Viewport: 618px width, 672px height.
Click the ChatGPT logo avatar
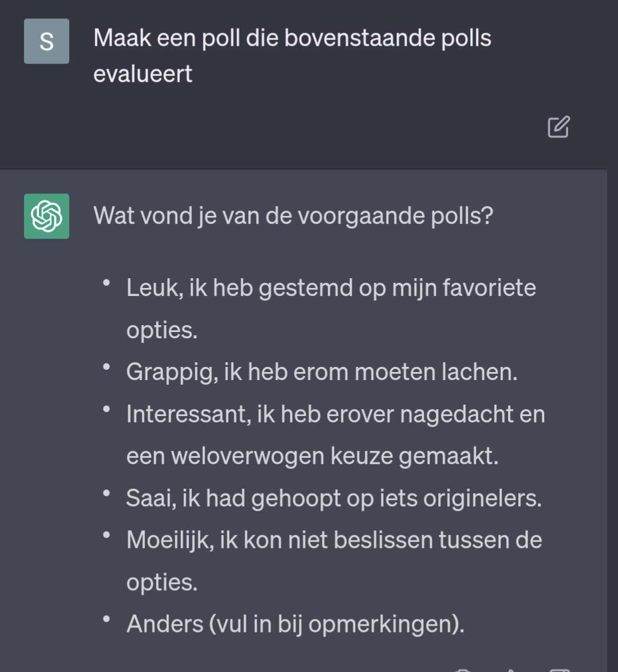(46, 216)
